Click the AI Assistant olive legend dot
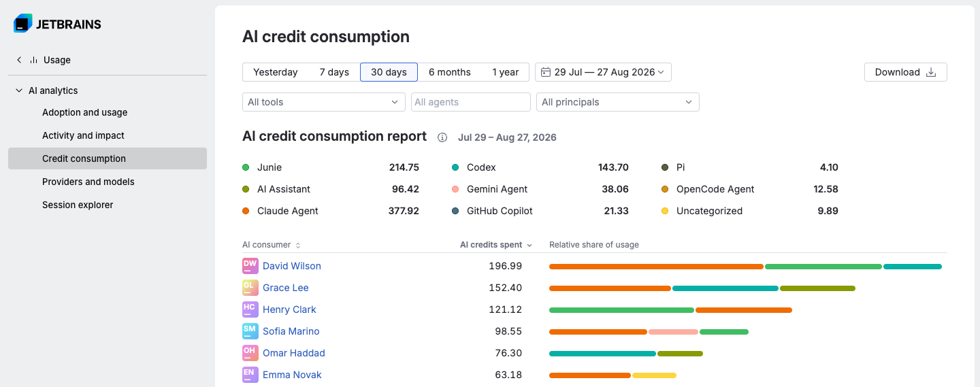This screenshot has width=980, height=387. click(246, 189)
